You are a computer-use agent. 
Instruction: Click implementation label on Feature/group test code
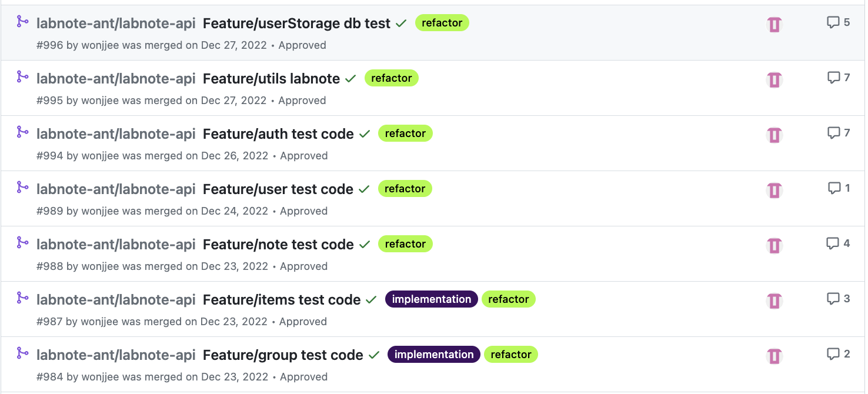434,355
